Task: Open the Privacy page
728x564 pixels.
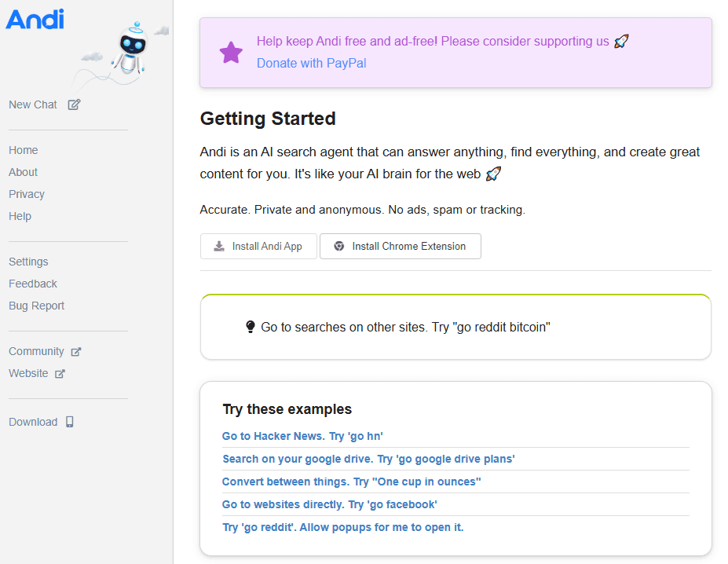Action: click(27, 194)
